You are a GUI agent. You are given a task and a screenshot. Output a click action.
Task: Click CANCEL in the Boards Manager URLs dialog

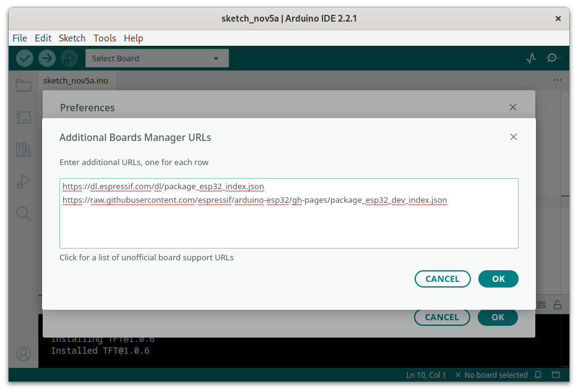click(x=442, y=279)
